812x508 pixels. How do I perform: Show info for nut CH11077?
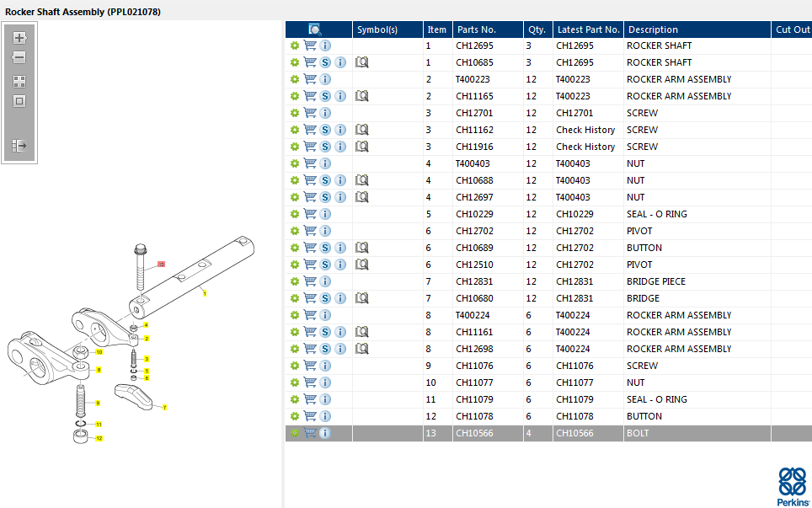[x=325, y=382]
